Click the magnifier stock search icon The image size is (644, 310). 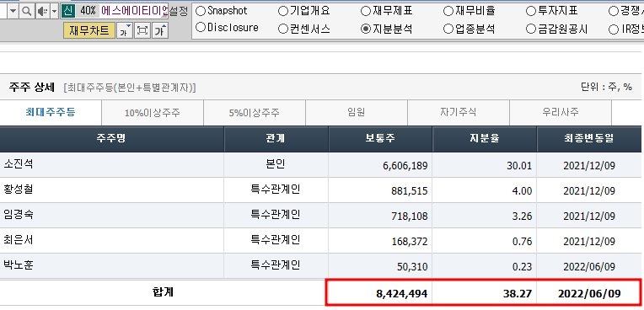point(27,12)
